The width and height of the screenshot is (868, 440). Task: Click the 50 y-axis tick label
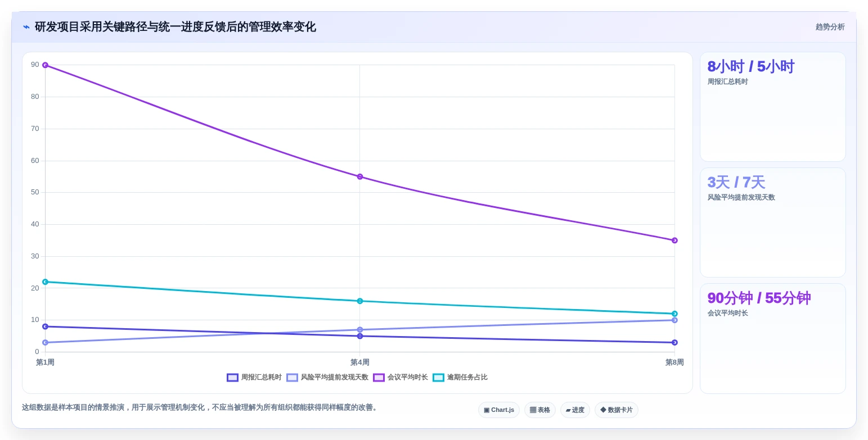tap(35, 192)
